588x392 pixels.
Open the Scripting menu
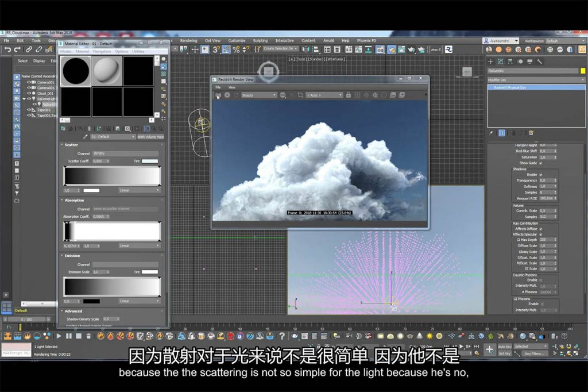(260, 41)
